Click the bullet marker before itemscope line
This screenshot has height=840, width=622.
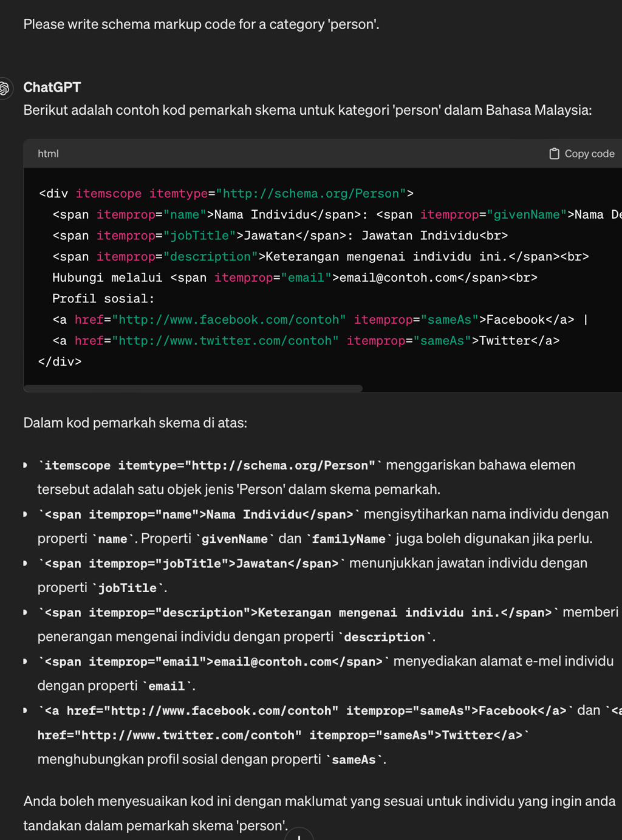coord(25,465)
